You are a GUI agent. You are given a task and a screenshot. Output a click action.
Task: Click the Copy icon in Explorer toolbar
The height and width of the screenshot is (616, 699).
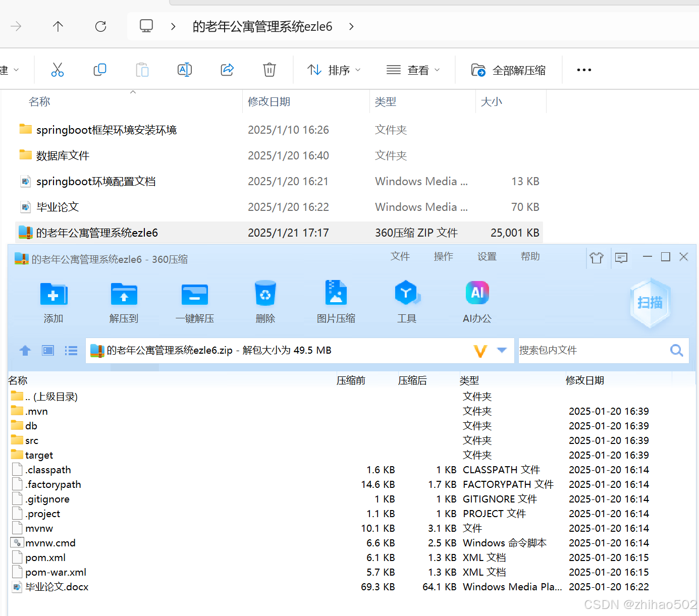(x=100, y=70)
